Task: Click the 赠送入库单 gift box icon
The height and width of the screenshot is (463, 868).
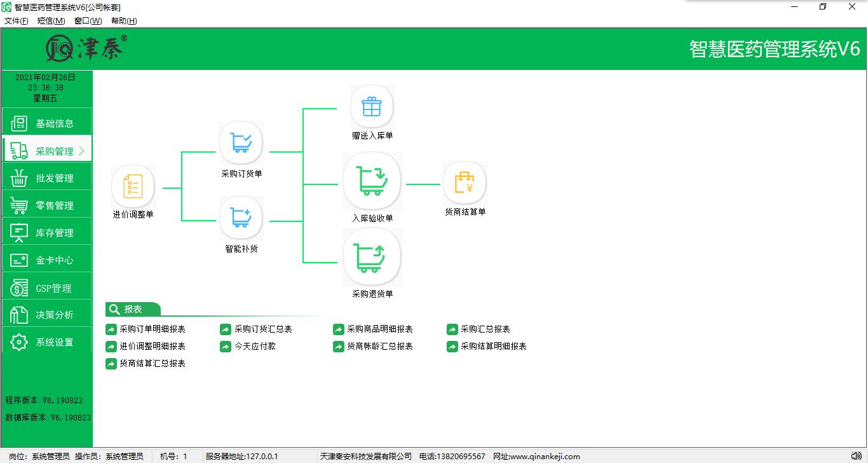Action: 372,107
